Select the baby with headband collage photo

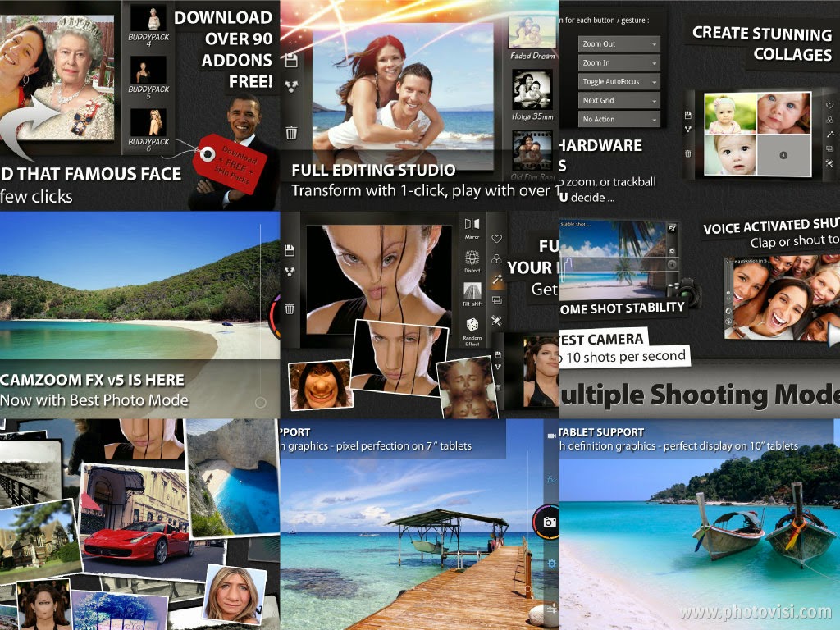coord(730,113)
